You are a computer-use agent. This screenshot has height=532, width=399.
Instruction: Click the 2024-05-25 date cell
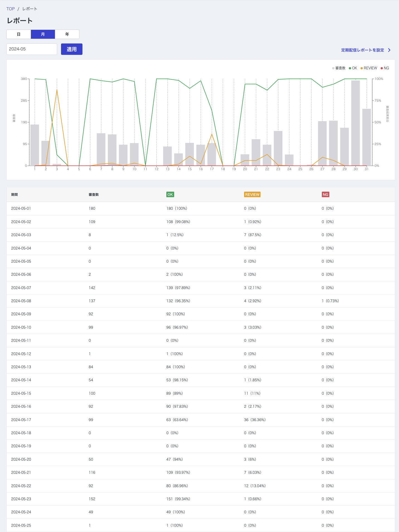click(x=21, y=525)
